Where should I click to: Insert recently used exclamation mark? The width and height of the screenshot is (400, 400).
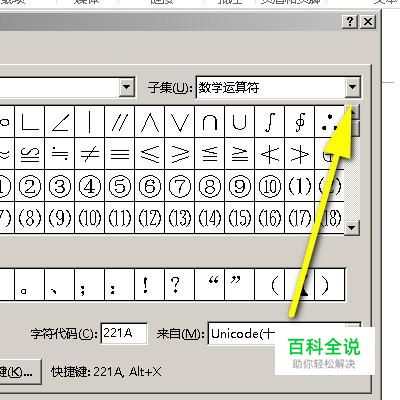point(150,285)
